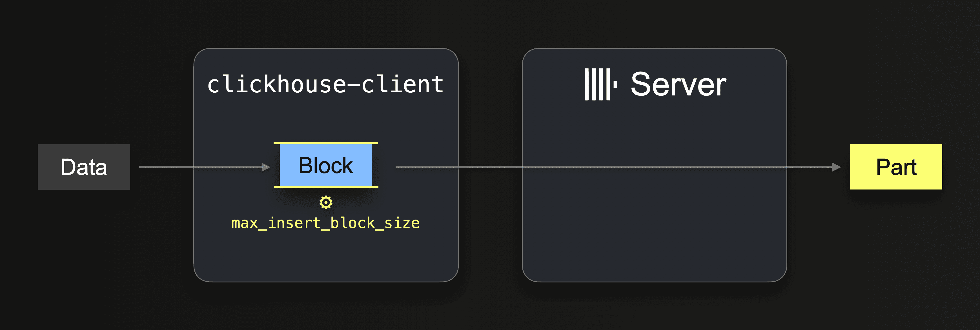Click the arrowhead pointing into Block

coord(266,167)
